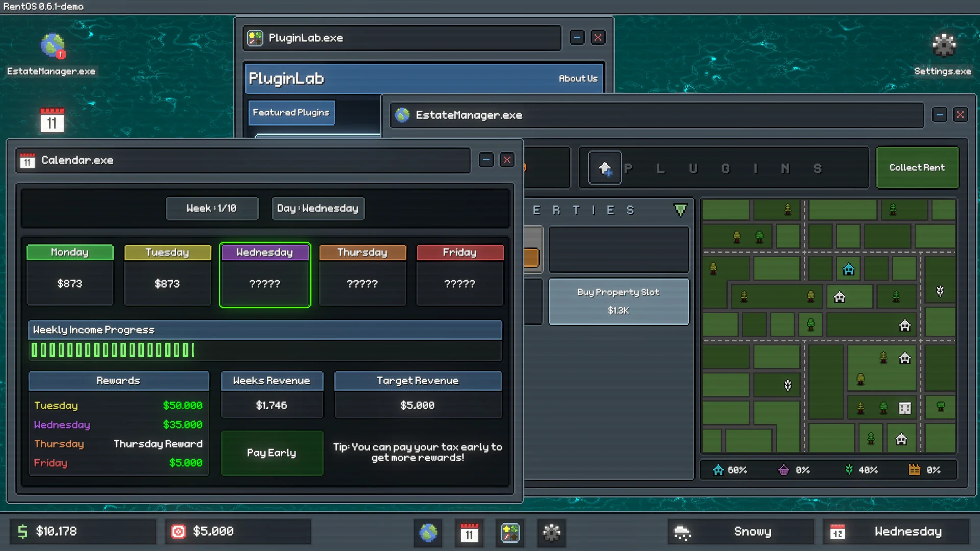980x551 pixels.
Task: Open Calendar from the taskbar calendar icon
Action: tap(470, 532)
